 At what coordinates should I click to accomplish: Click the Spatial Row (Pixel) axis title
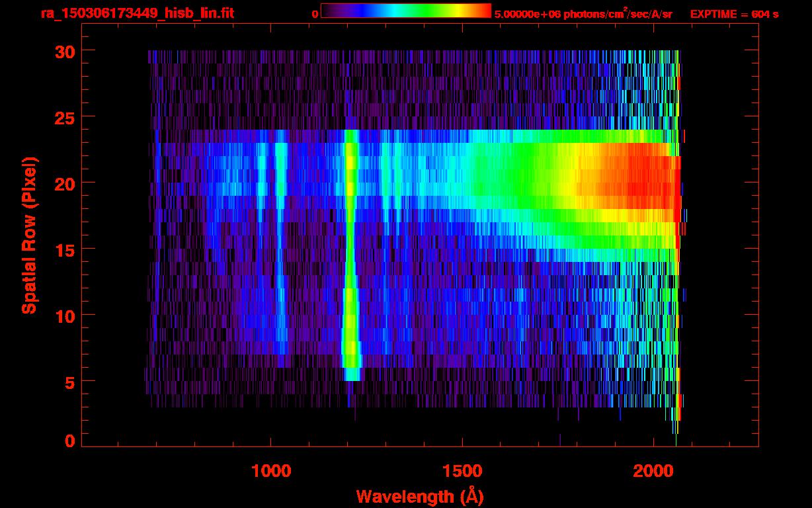tap(29, 235)
